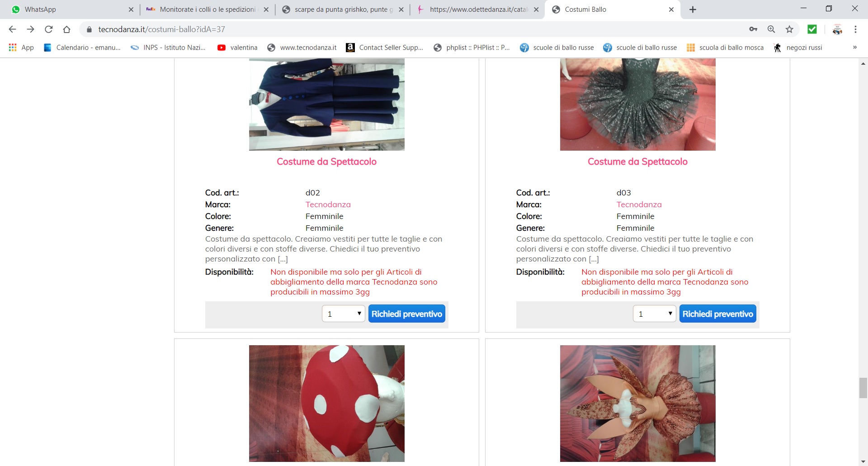This screenshot has height=466, width=868.
Task: Open quantity dropdown for item d02
Action: click(x=344, y=314)
